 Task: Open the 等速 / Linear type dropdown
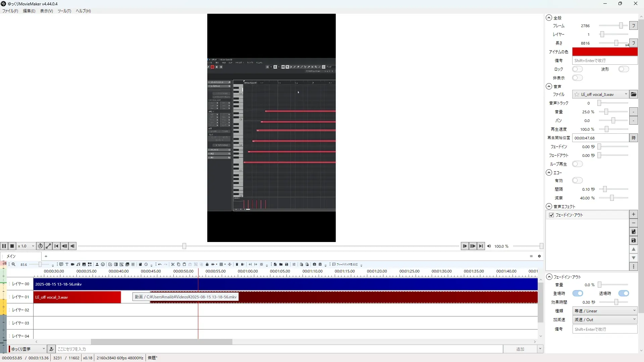(604, 311)
